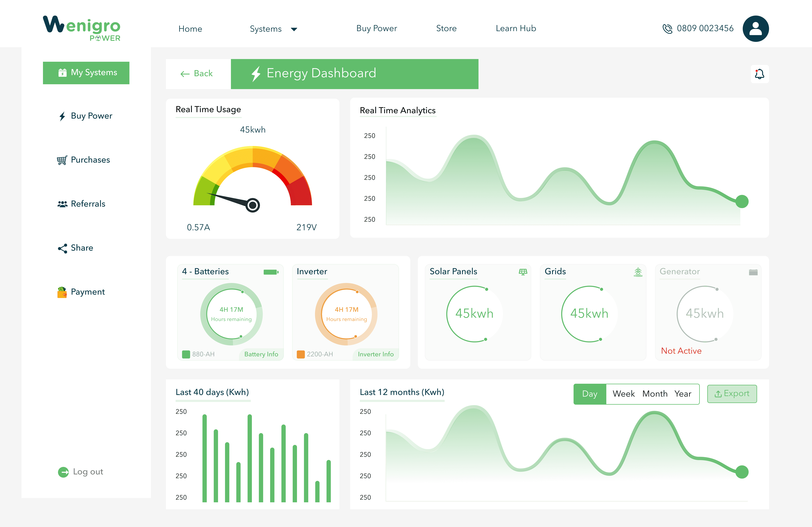Click the orange 2200-AH legend square
Viewport: 812px width, 527px height.
pyautogui.click(x=301, y=354)
